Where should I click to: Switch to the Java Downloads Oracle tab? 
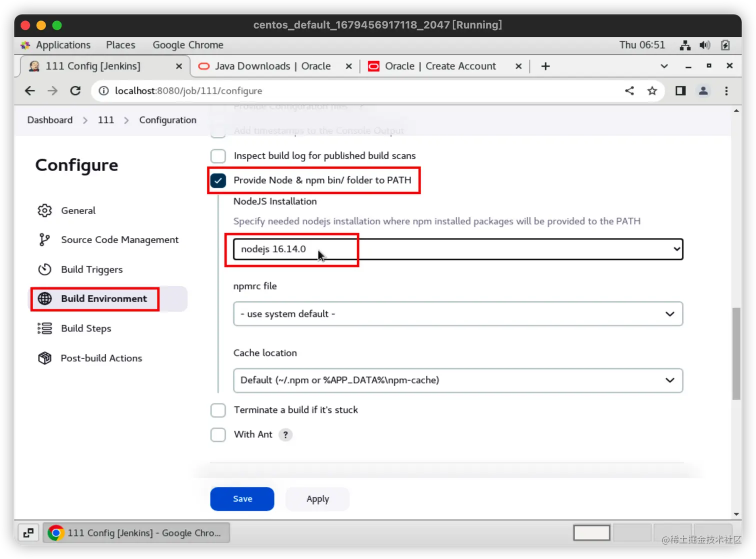coord(274,66)
